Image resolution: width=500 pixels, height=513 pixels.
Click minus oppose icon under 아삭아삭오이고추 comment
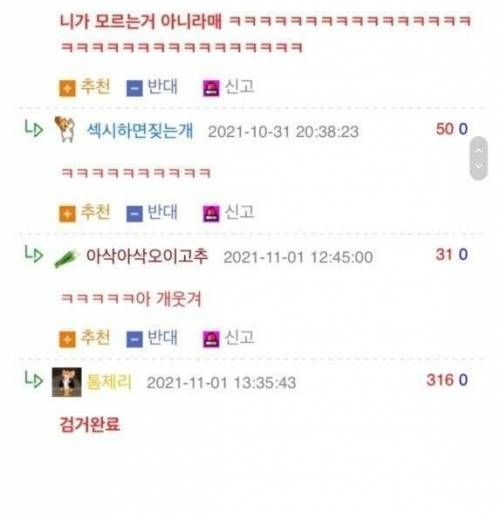[135, 339]
